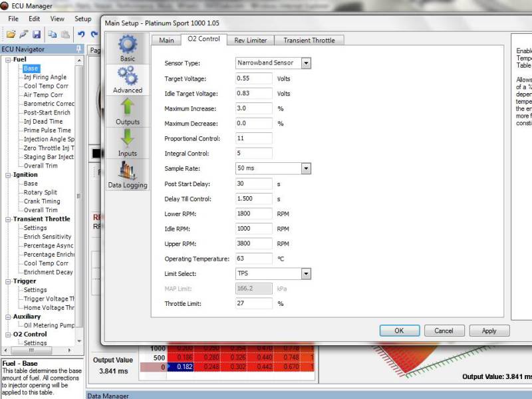The width and height of the screenshot is (532, 399).
Task: Click the Copy toolbar icon
Action: pos(53,34)
